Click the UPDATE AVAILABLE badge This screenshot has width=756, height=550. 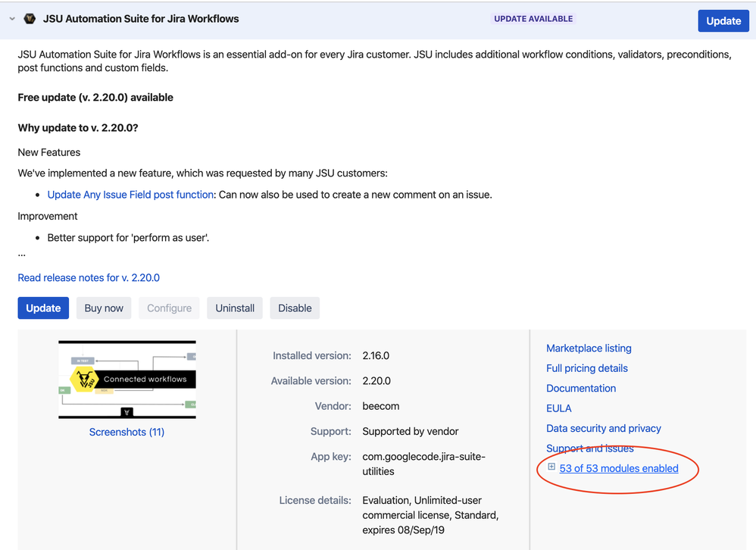pyautogui.click(x=533, y=19)
